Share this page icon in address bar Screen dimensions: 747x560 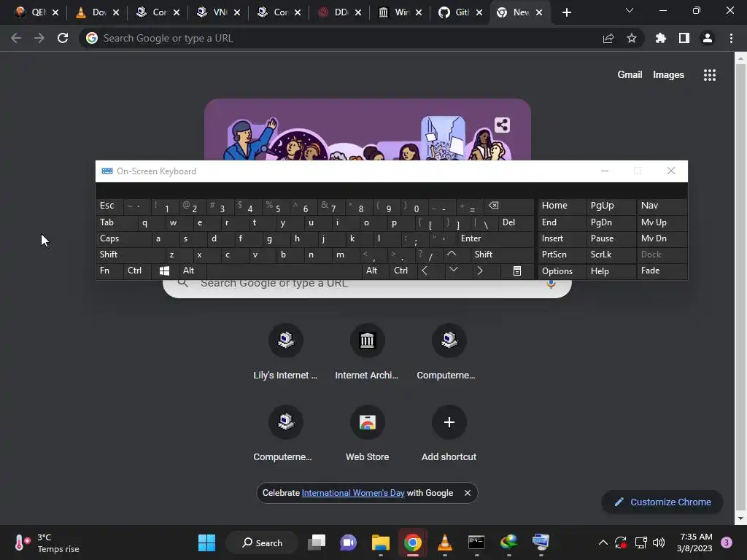[608, 38]
